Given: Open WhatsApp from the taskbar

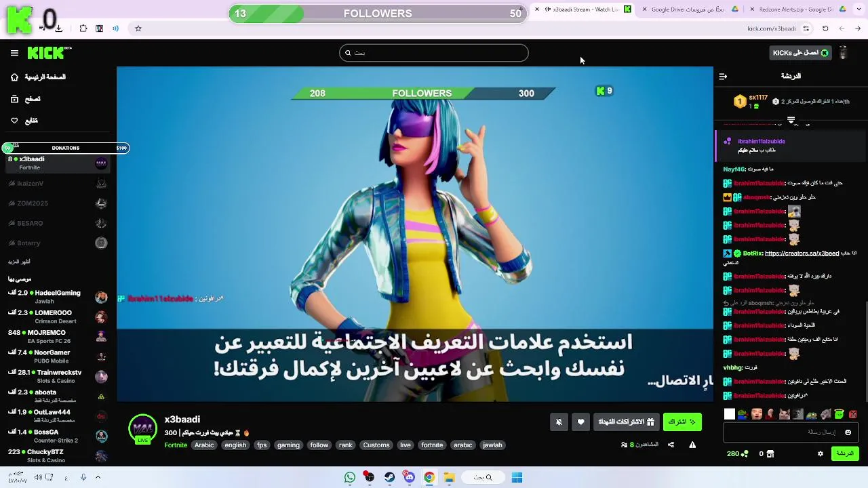Looking at the screenshot, I should [x=350, y=477].
